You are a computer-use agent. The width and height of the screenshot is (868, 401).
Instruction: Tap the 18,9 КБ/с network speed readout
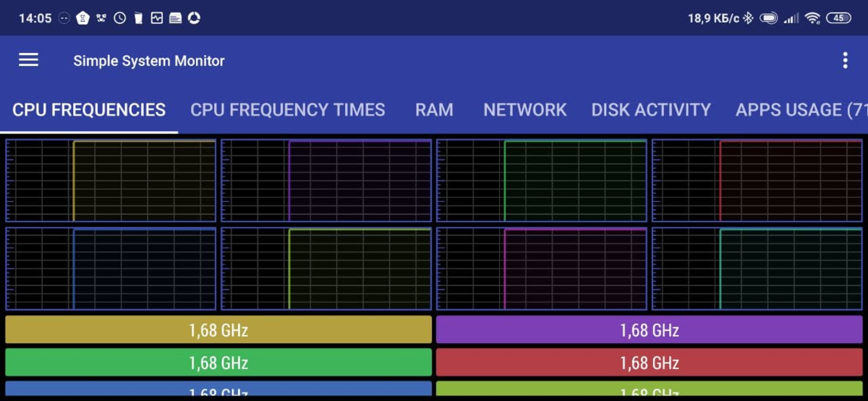click(x=713, y=18)
